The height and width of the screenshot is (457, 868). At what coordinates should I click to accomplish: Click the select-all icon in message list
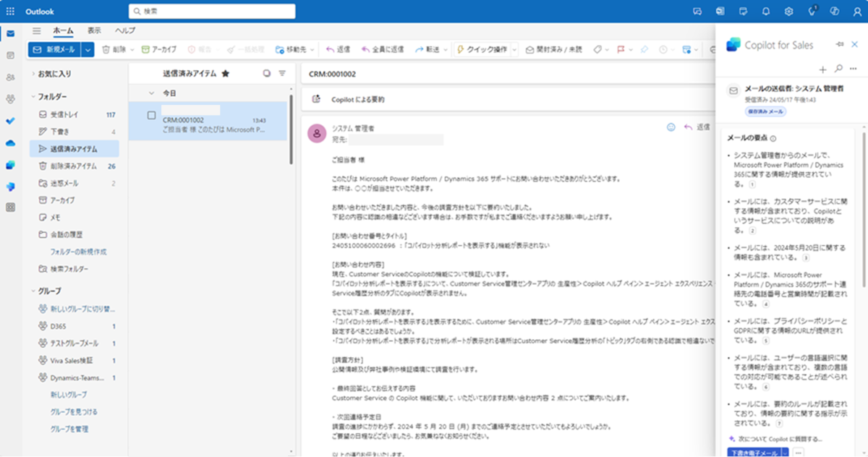(x=267, y=73)
